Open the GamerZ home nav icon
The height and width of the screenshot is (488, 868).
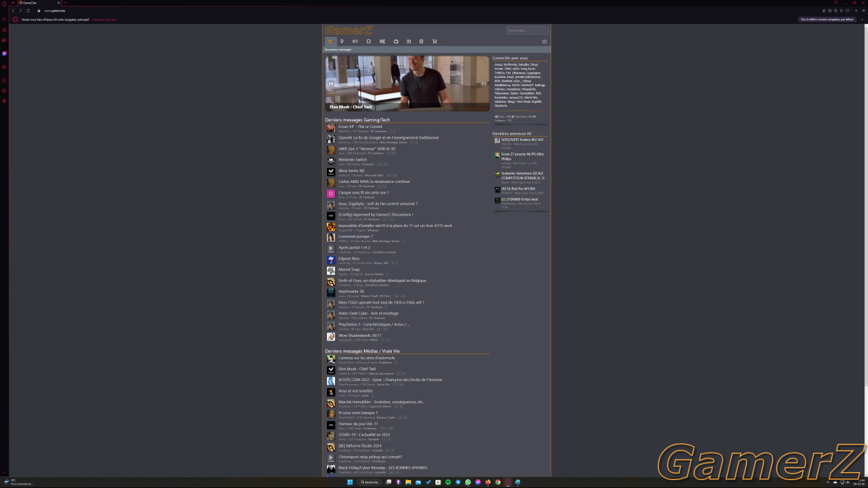[328, 41]
